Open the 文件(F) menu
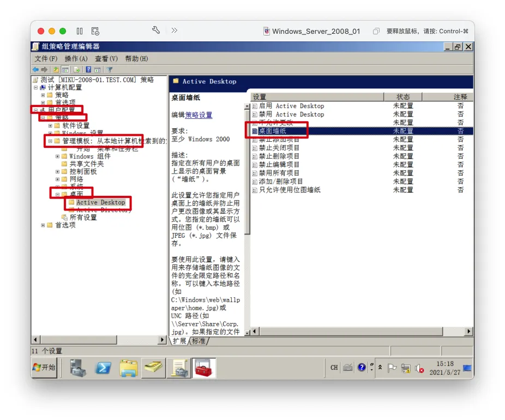Viewport: 505px width, 420px height. pyautogui.click(x=46, y=58)
